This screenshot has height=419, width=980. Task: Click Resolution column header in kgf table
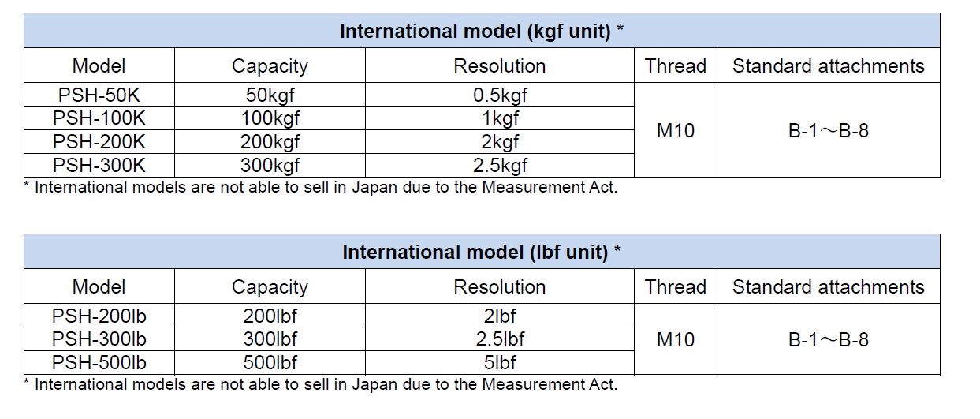(500, 66)
